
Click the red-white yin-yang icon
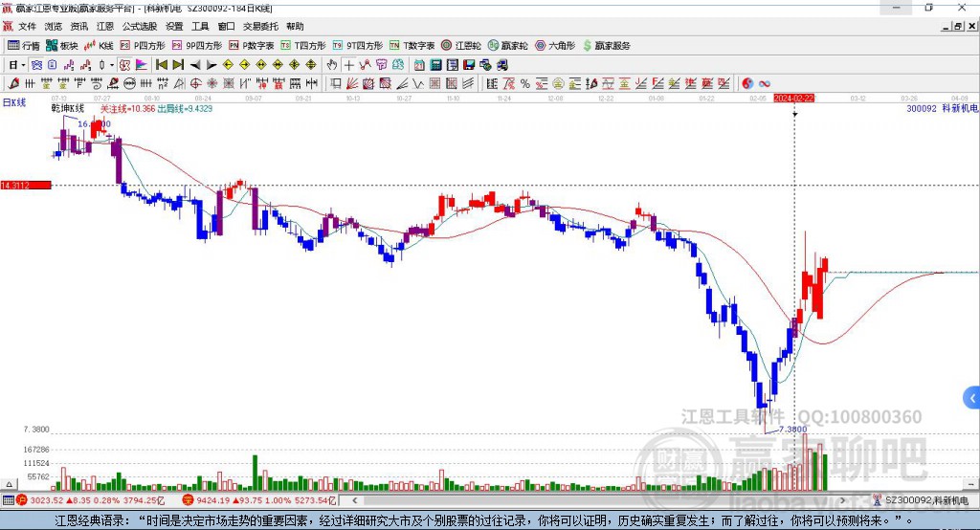coord(746,84)
